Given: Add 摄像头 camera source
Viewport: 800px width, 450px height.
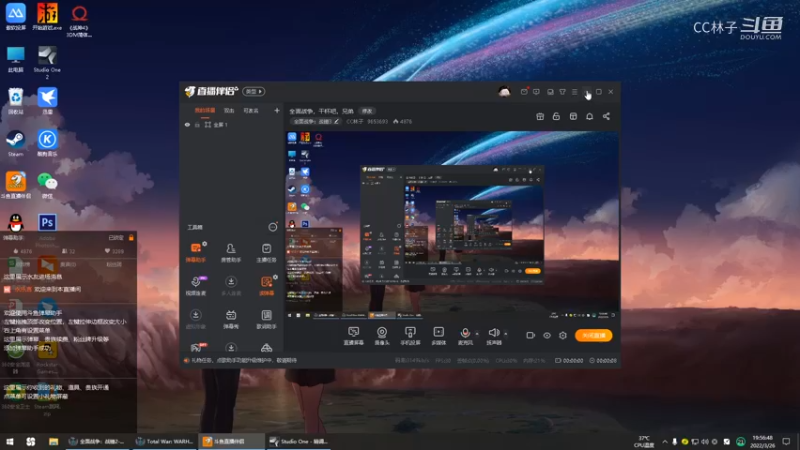Looking at the screenshot, I should 382,336.
